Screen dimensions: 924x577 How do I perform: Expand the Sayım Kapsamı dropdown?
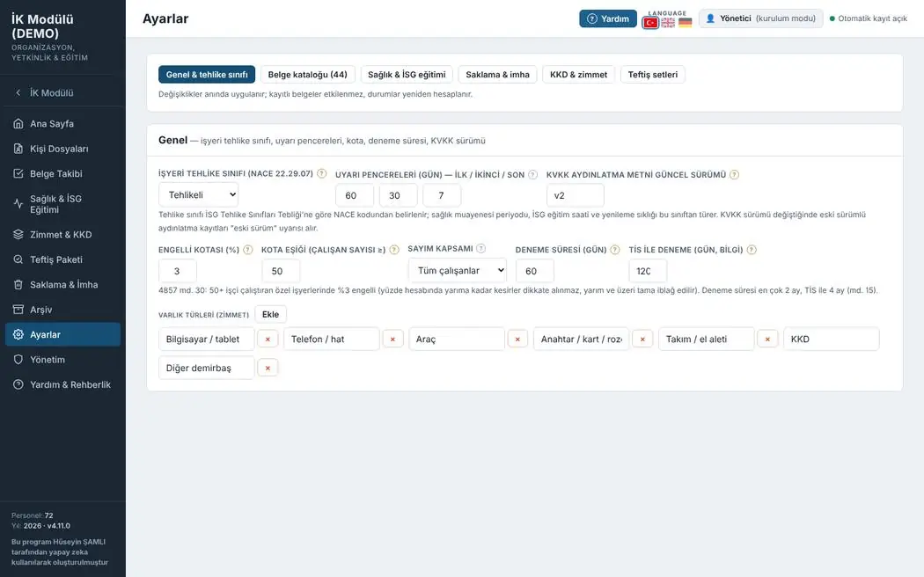tap(458, 270)
